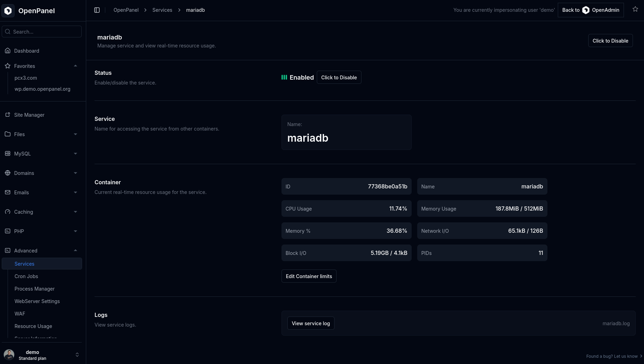
Task: Click the Emails envelope icon
Action: coord(8,192)
